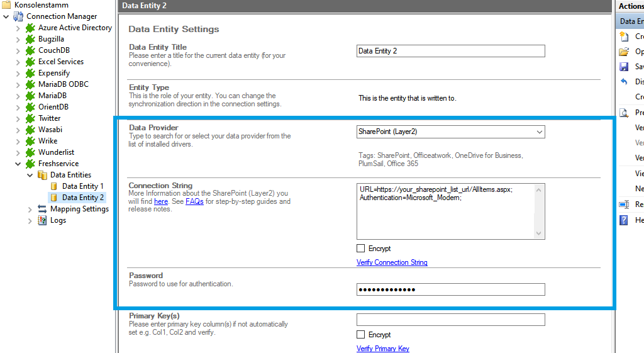The height and width of the screenshot is (353, 644).
Task: Click the Excel Services connection icon
Action: pyautogui.click(x=30, y=62)
